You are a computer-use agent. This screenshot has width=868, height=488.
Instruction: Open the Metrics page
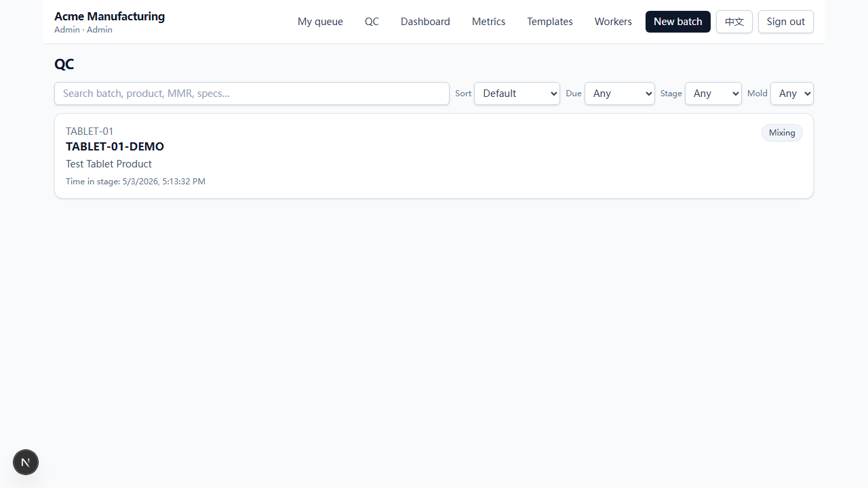488,22
